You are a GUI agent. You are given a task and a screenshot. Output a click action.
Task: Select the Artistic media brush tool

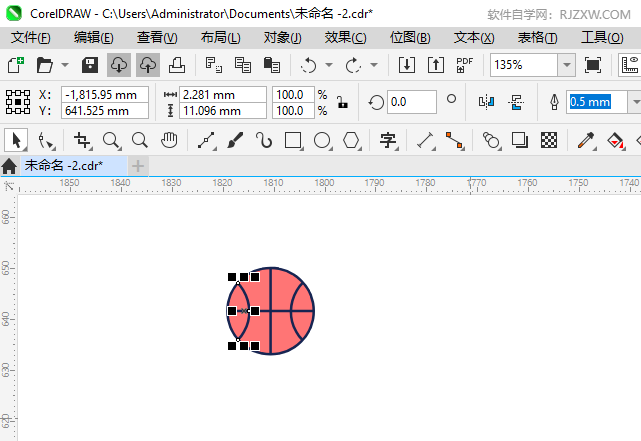(x=235, y=140)
